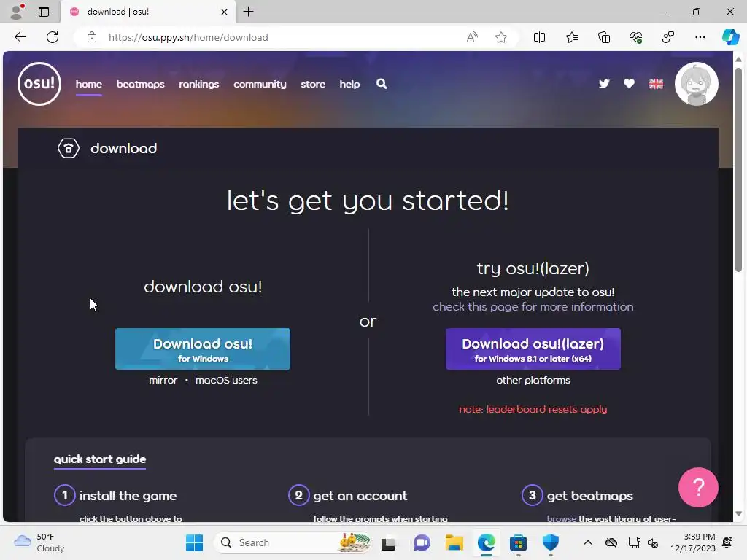Click the osu! logo
This screenshot has width=747, height=560.
pos(39,84)
